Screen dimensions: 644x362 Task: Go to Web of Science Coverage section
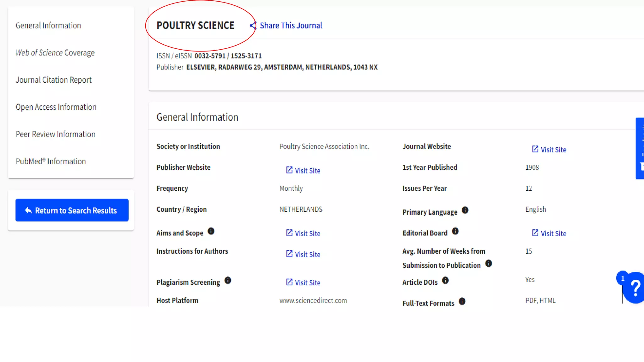pyautogui.click(x=55, y=52)
